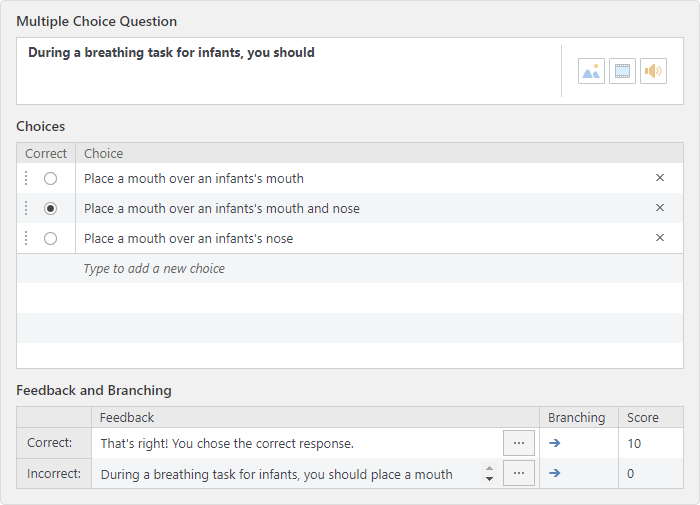
Task: Delete choice "Place a mouth over an infants's mouth"
Action: [x=660, y=178]
